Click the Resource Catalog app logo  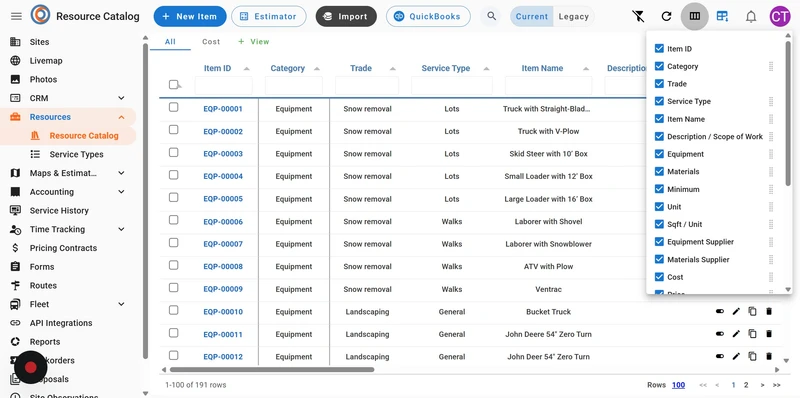click(x=40, y=15)
